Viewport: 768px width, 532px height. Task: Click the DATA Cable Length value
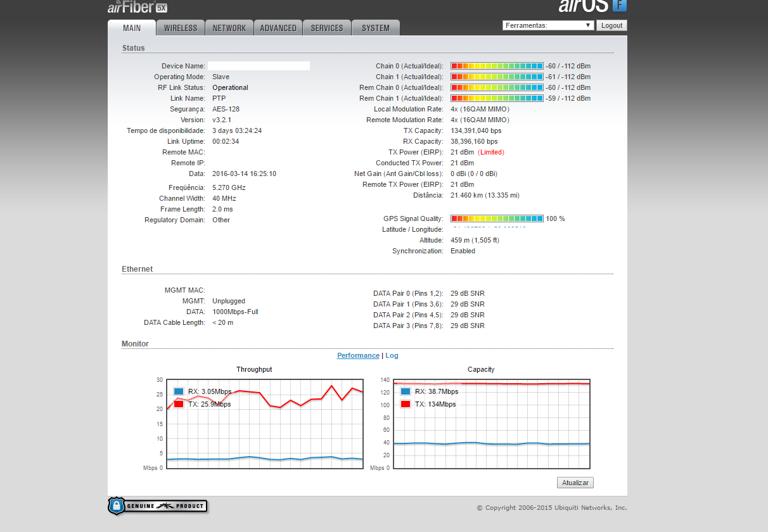222,322
